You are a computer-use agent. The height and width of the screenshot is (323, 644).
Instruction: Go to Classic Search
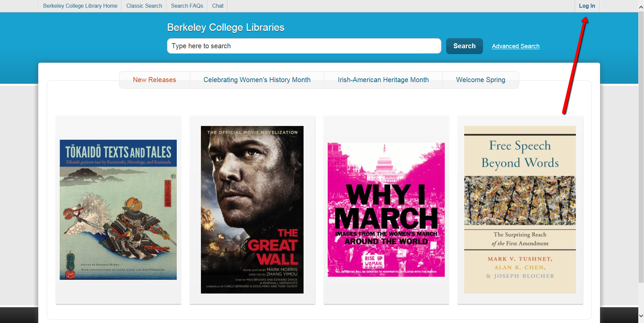click(x=144, y=6)
